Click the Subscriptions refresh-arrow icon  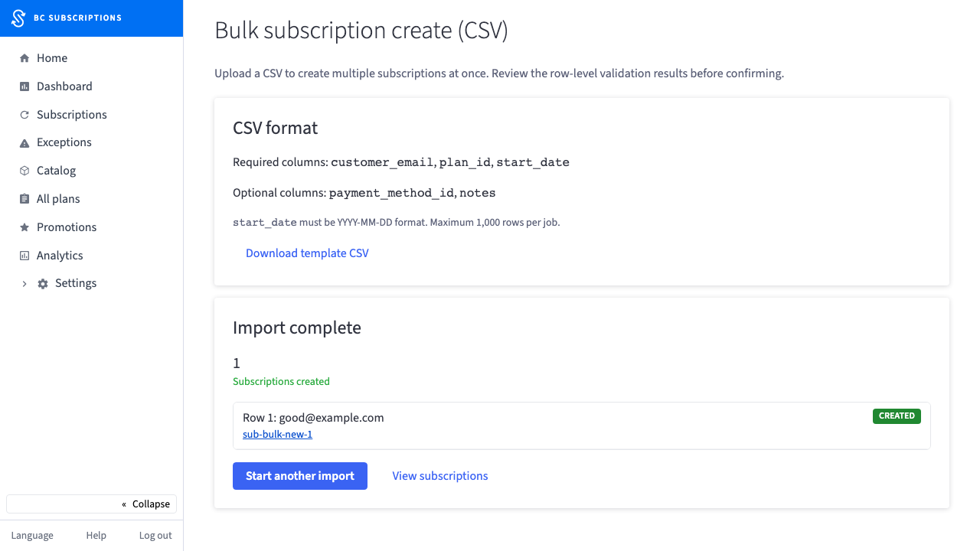(24, 115)
